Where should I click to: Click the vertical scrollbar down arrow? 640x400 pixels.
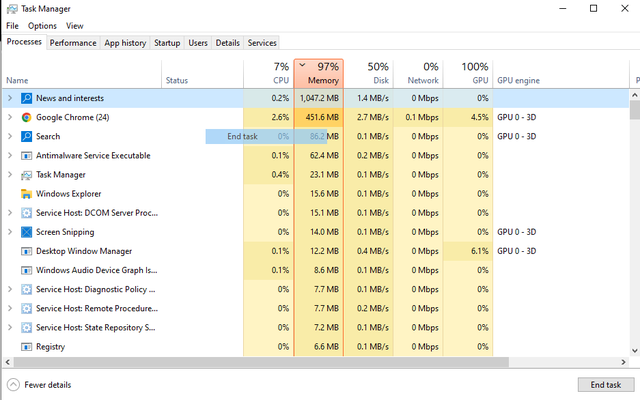(x=634, y=350)
